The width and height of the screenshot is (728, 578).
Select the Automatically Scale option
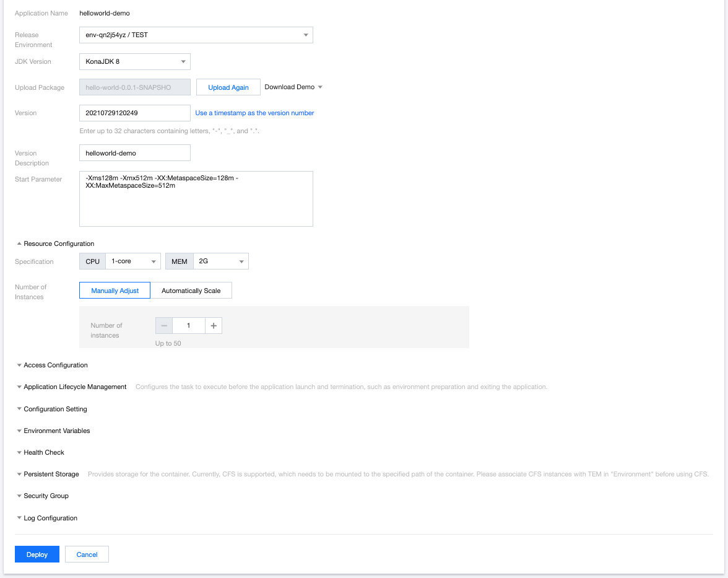(191, 291)
